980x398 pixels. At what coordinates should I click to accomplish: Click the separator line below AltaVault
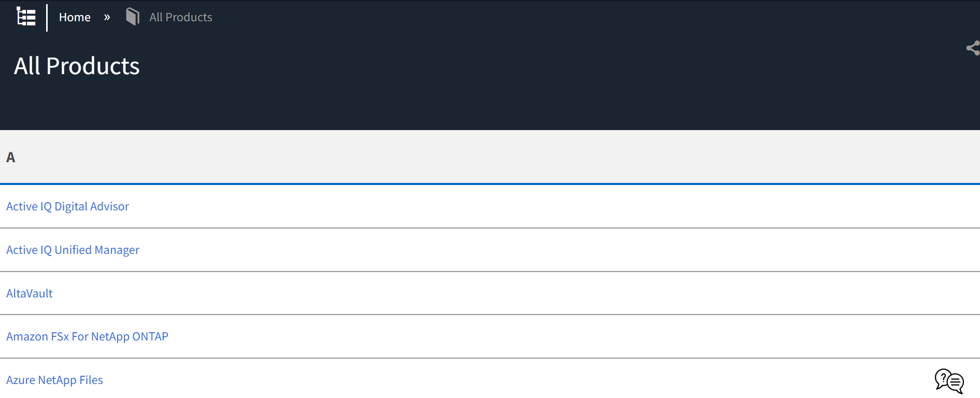click(490, 315)
